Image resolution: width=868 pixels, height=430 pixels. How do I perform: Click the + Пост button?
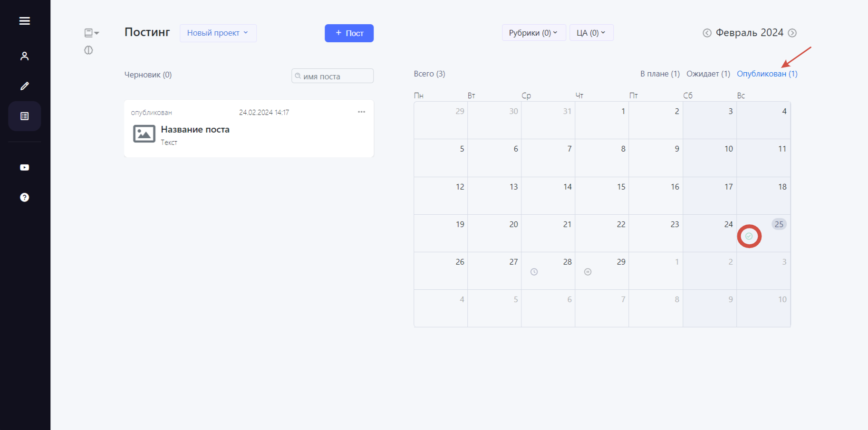point(349,33)
